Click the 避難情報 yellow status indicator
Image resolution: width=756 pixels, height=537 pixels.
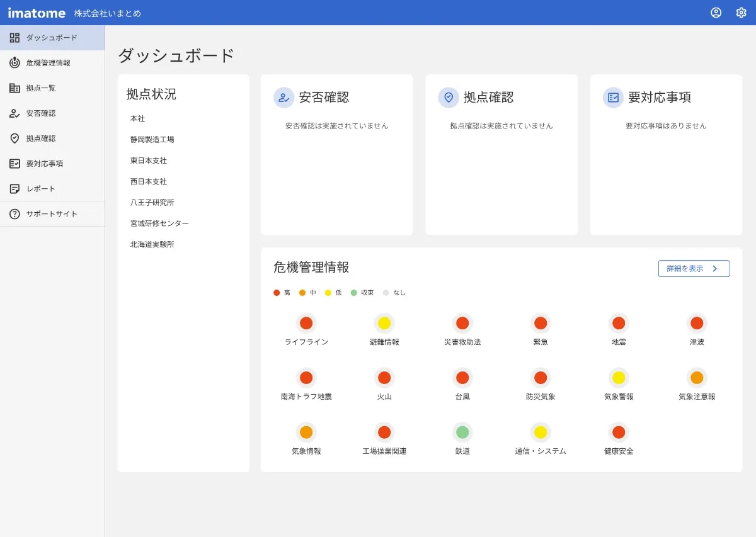[384, 323]
